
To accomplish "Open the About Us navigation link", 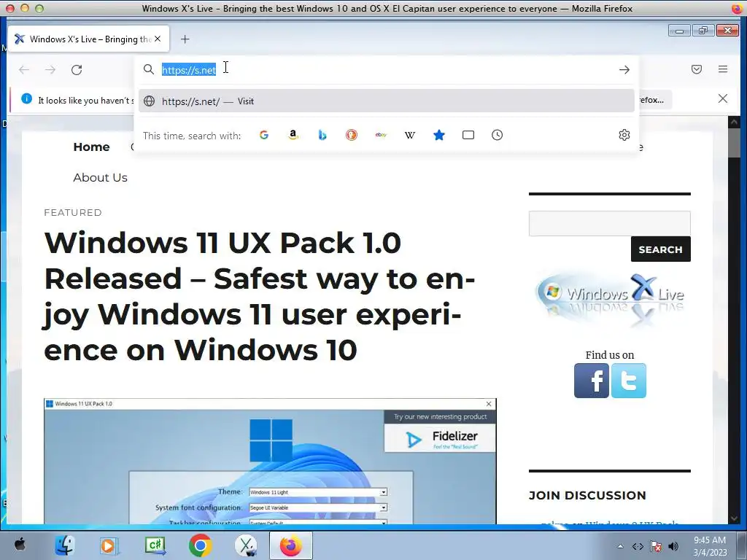I will 101,178.
